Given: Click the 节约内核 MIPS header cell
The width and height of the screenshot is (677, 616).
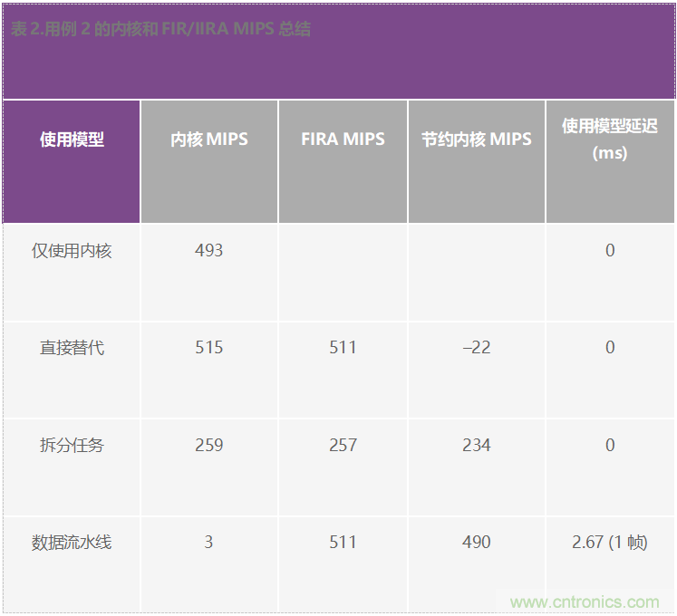Looking at the screenshot, I should (x=477, y=140).
